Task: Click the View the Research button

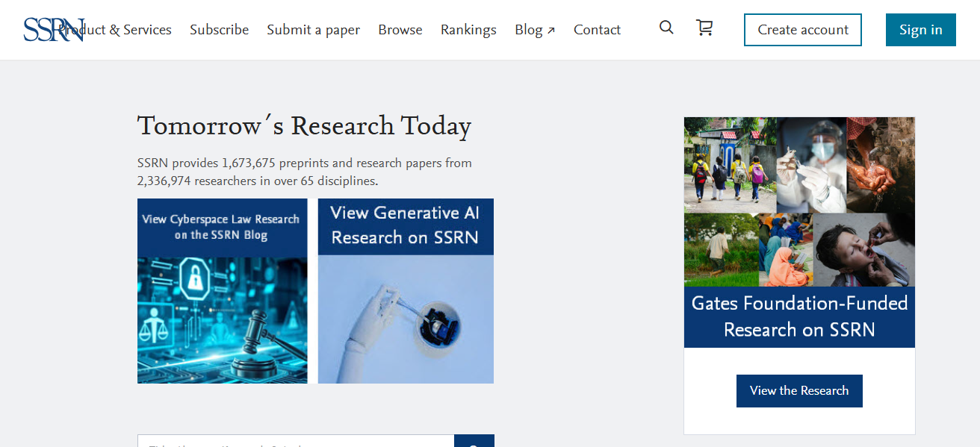Action: [x=799, y=391]
